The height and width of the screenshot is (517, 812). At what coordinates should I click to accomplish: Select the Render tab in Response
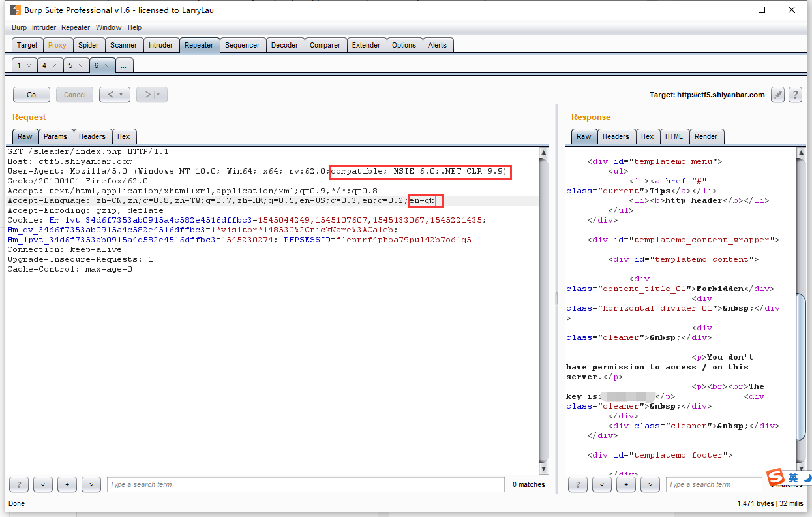click(706, 136)
